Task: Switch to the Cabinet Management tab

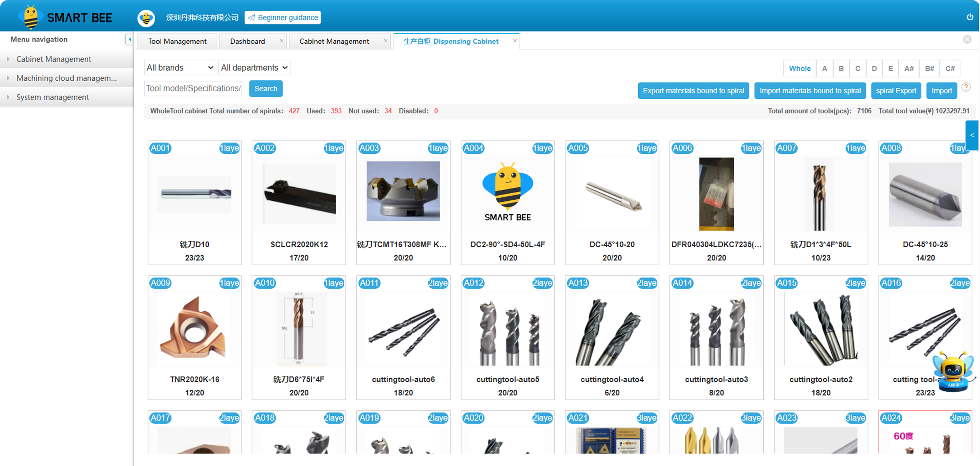Action: (334, 41)
